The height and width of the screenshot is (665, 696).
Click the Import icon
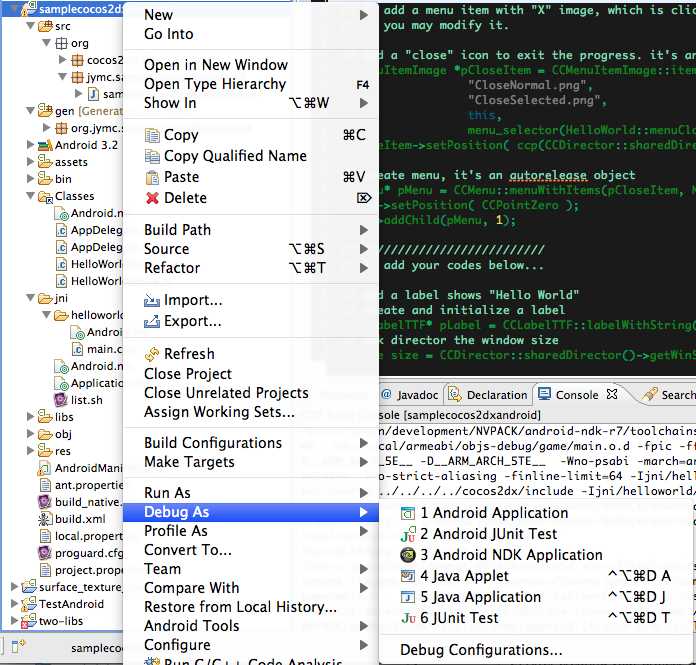click(152, 301)
